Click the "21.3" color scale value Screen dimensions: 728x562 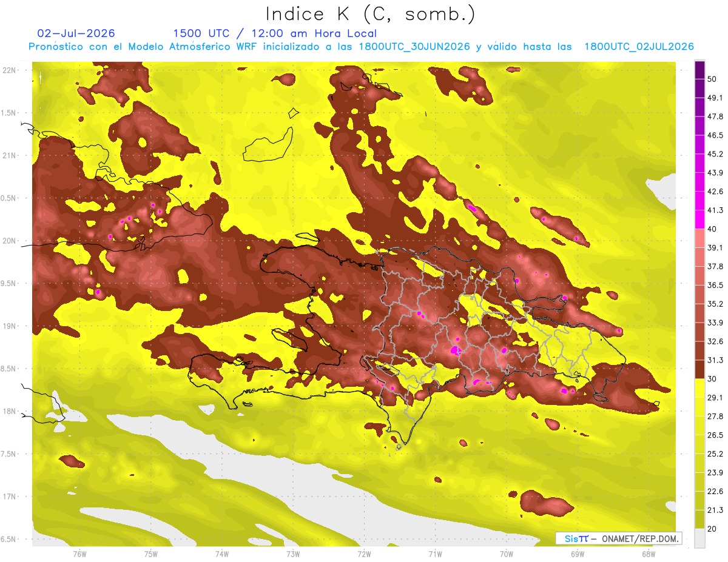715,510
